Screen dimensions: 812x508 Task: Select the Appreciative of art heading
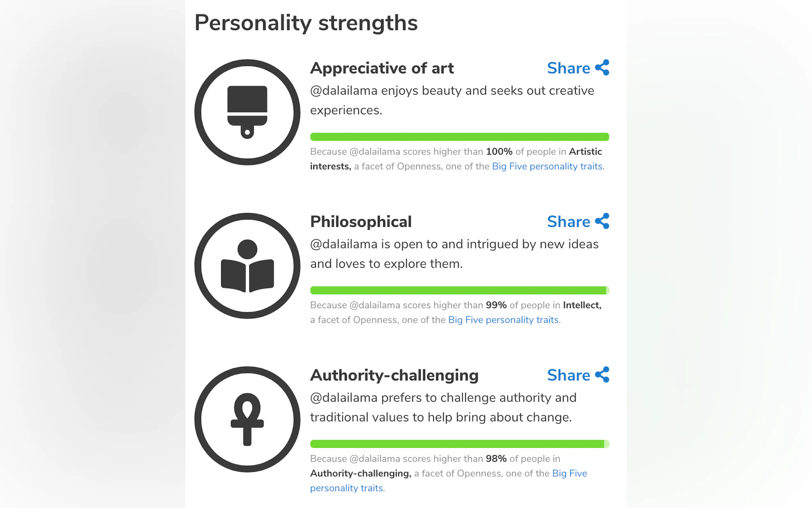pyautogui.click(x=382, y=68)
